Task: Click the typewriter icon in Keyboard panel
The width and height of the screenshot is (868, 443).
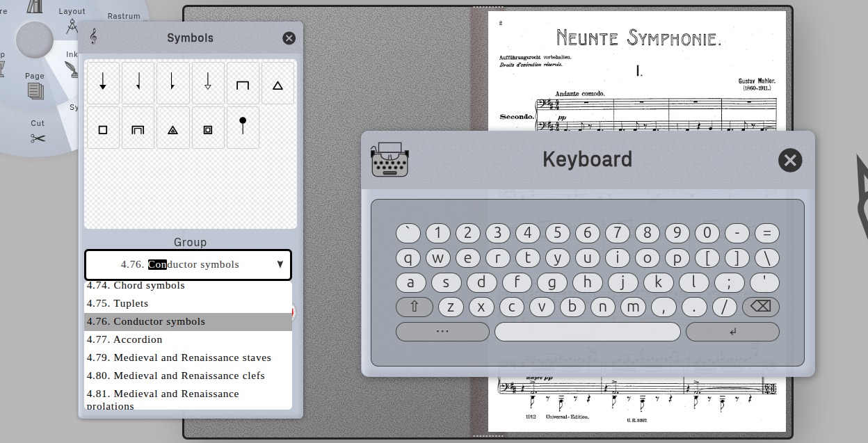Action: [389, 159]
